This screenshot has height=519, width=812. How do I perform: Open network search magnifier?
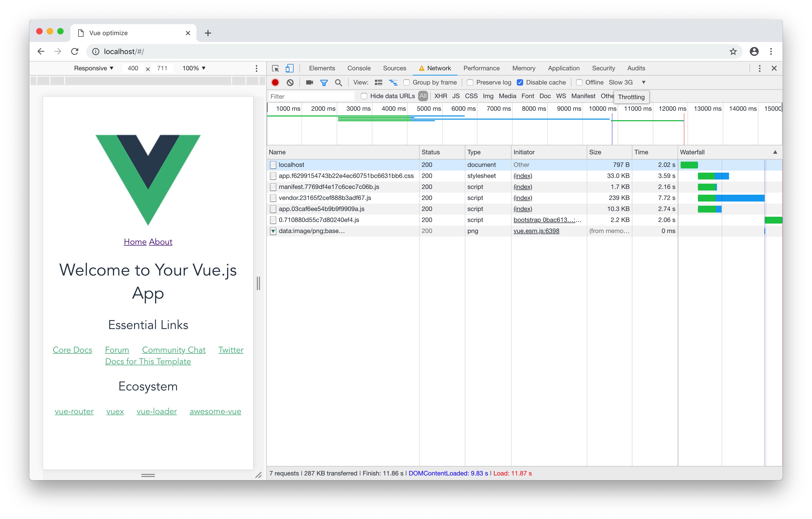(339, 83)
